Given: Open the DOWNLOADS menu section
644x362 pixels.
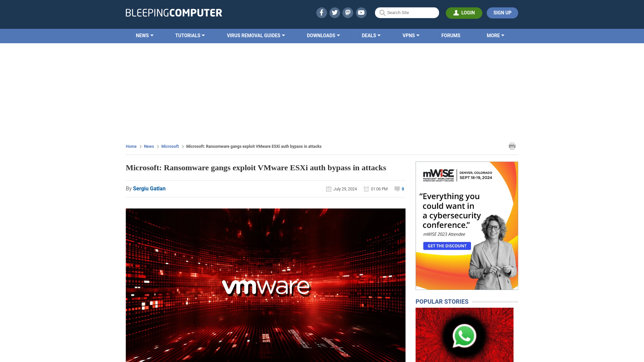Looking at the screenshot, I should point(323,35).
